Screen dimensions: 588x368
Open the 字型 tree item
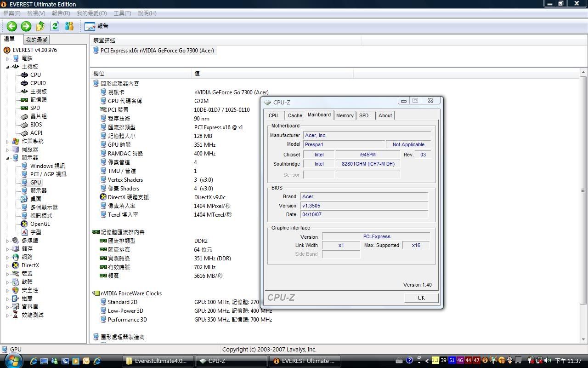point(36,232)
